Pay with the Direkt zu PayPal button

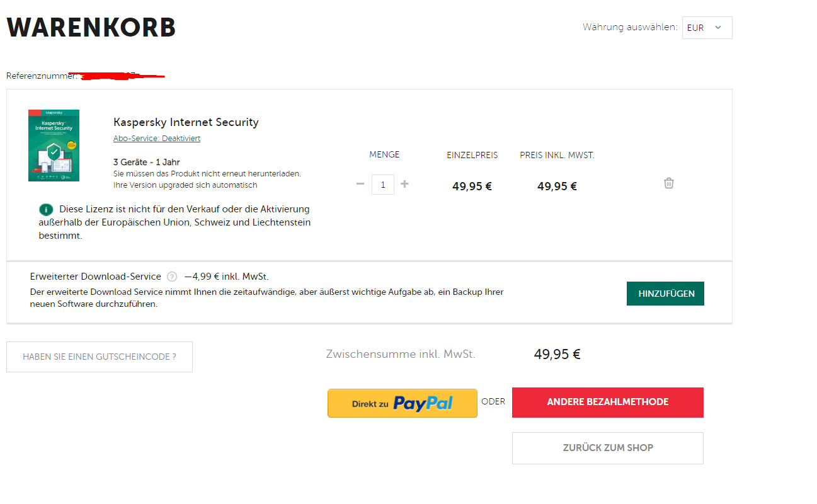tap(403, 403)
